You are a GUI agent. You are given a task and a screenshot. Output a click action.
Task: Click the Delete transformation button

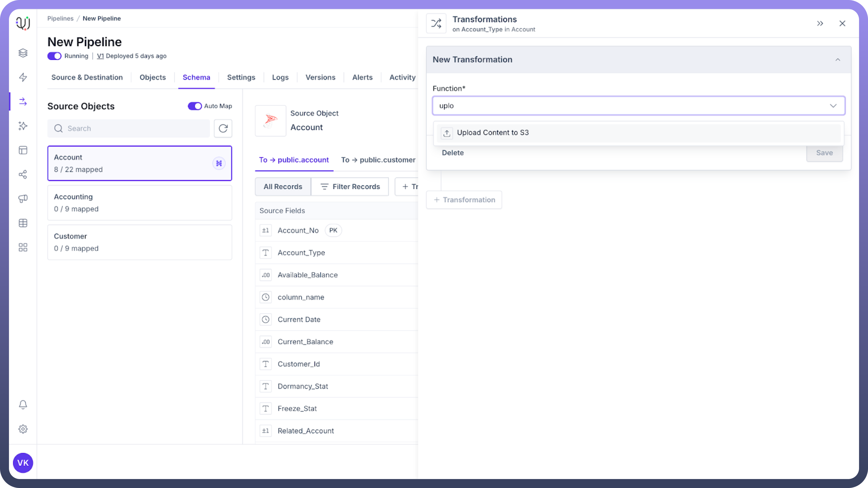(453, 153)
